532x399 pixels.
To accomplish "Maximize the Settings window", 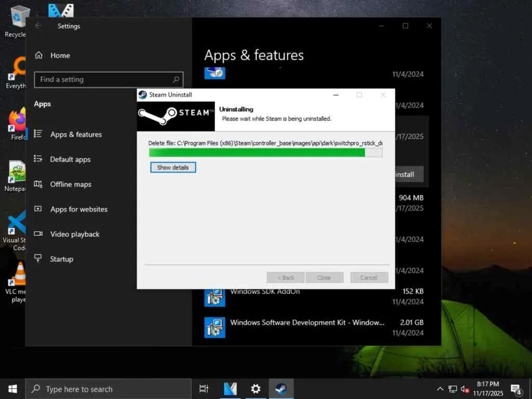I will [405, 26].
